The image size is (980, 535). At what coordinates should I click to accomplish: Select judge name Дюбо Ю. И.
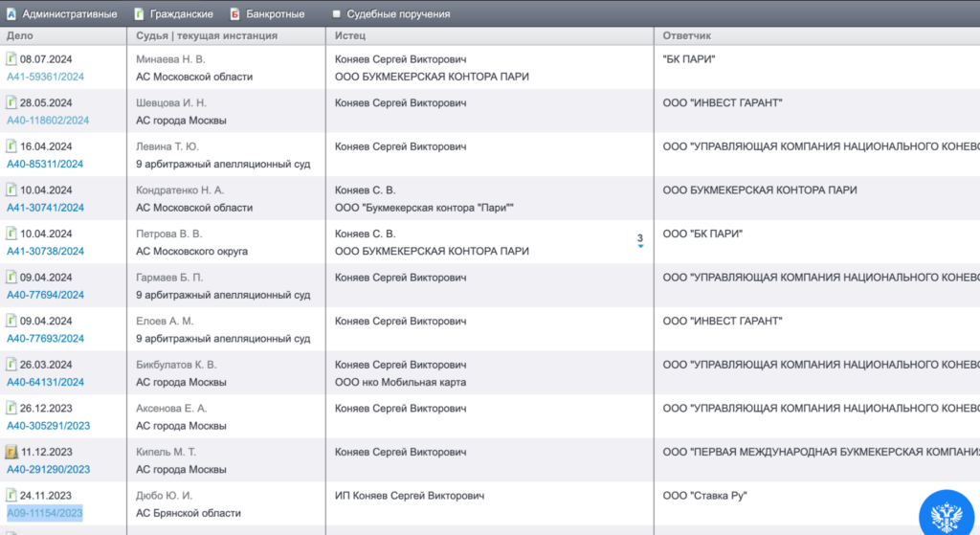pyautogui.click(x=165, y=496)
